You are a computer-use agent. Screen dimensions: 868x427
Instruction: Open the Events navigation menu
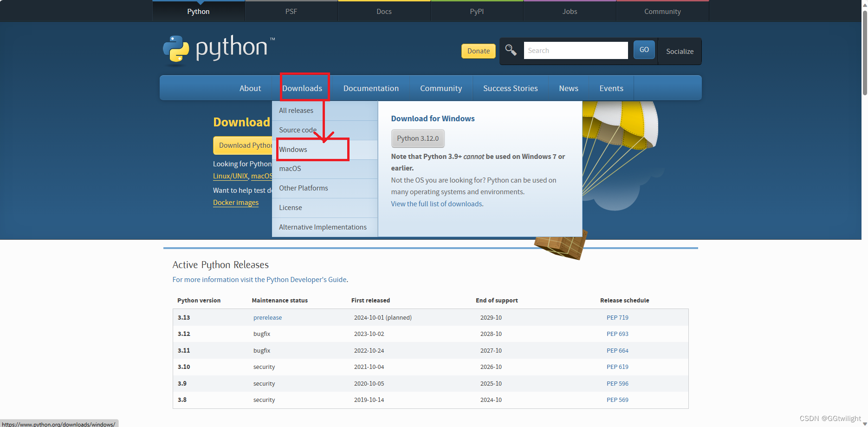611,88
